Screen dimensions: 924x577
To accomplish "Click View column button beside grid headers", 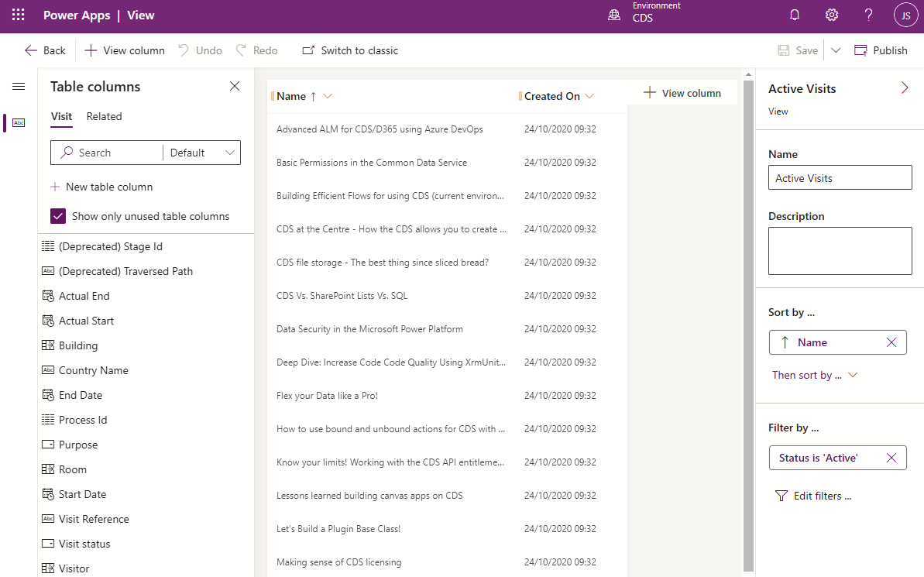I will [682, 93].
